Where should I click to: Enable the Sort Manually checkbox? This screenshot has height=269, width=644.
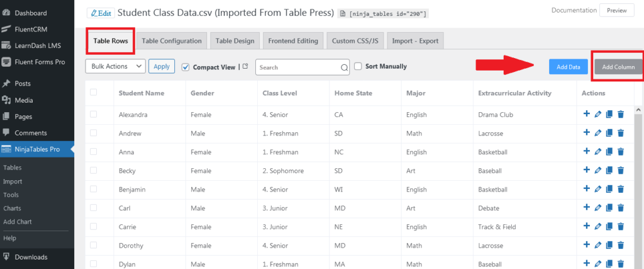[x=358, y=66]
